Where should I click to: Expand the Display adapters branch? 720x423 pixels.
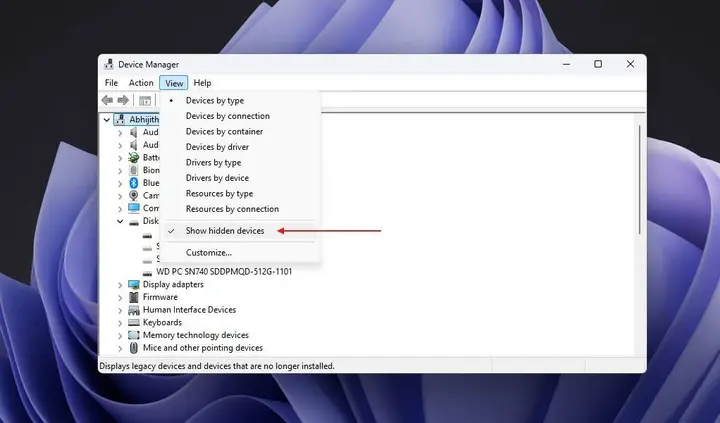point(120,285)
